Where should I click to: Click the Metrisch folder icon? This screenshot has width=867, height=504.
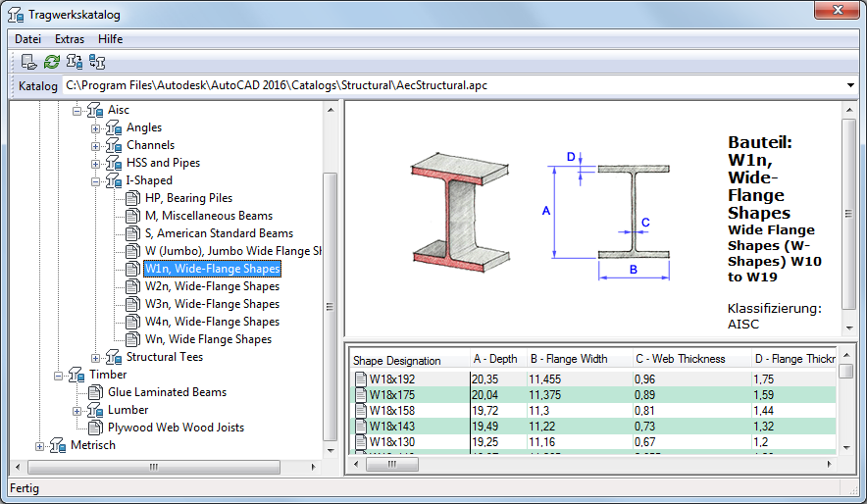(58, 445)
